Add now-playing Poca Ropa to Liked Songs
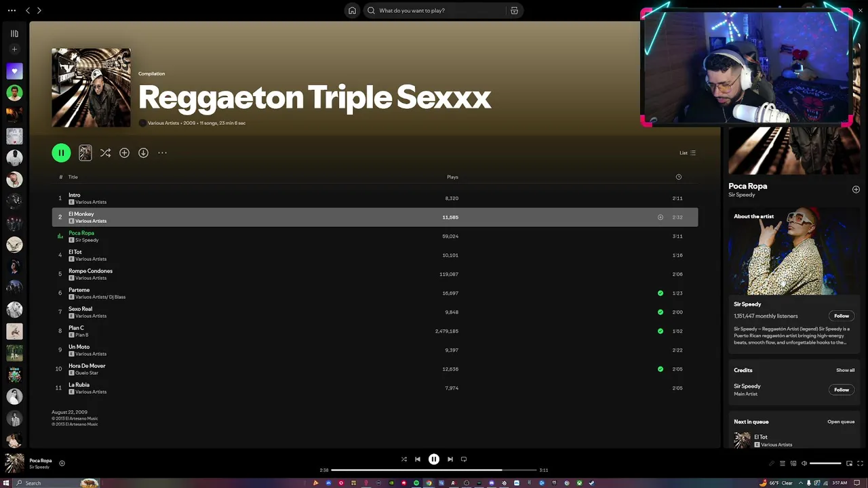 tap(62, 464)
